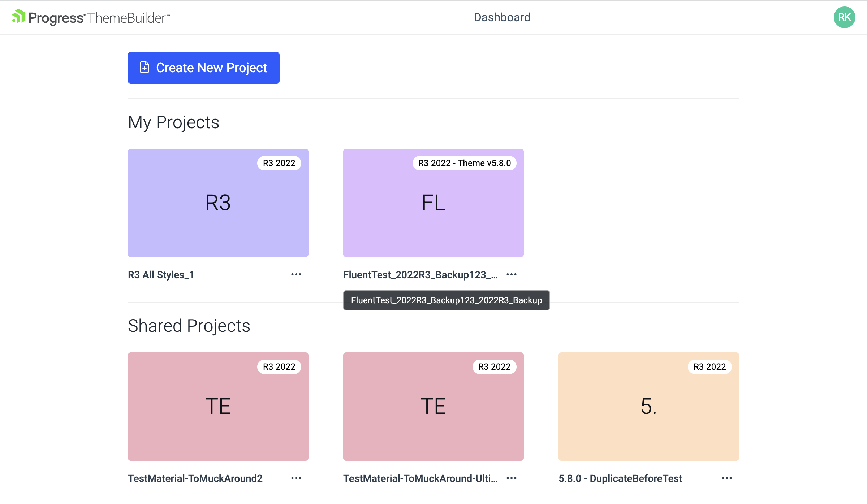867x504 pixels.
Task: Open the 5.8.0 - DuplicateBeforeTest project thumbnail
Action: [648, 407]
